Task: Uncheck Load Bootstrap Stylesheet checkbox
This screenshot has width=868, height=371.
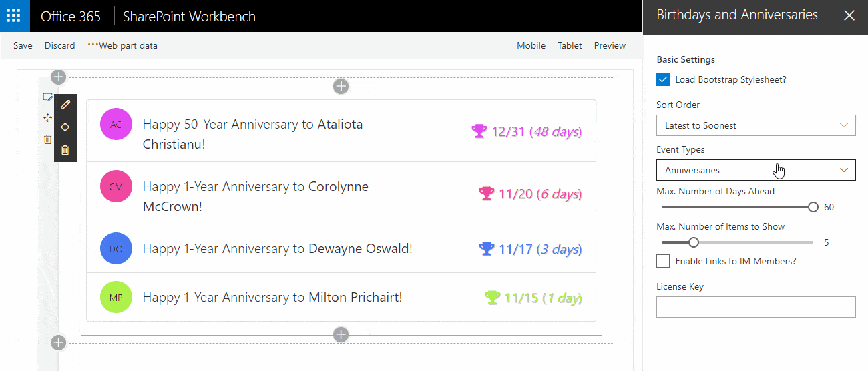Action: [663, 80]
